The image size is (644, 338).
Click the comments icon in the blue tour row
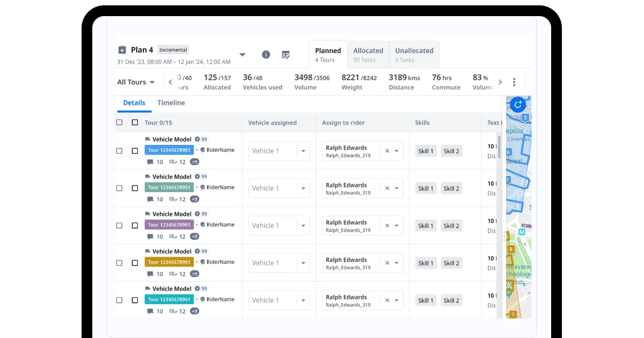coord(150,162)
